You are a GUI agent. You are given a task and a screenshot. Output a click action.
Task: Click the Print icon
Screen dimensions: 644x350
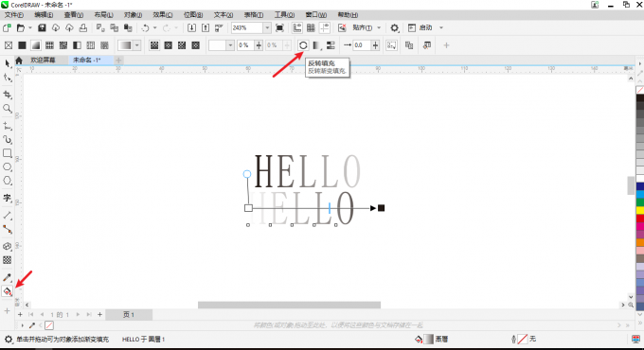(x=83, y=27)
